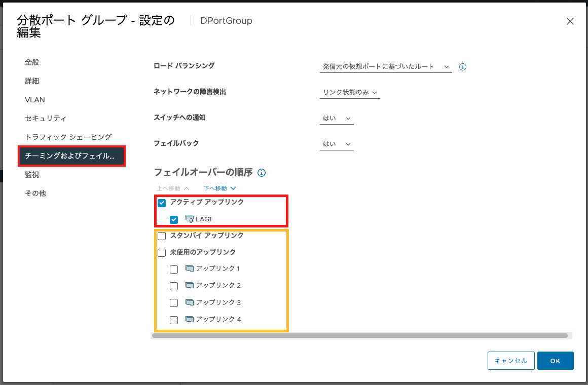
Task: Click the info icon next to フェイルオーバーの順序
Action: coord(261,173)
